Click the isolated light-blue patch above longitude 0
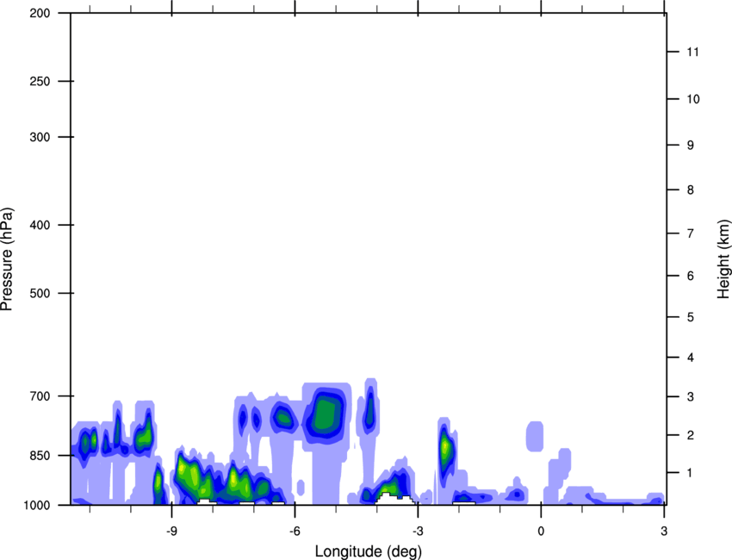The image size is (732, 560). 535,436
